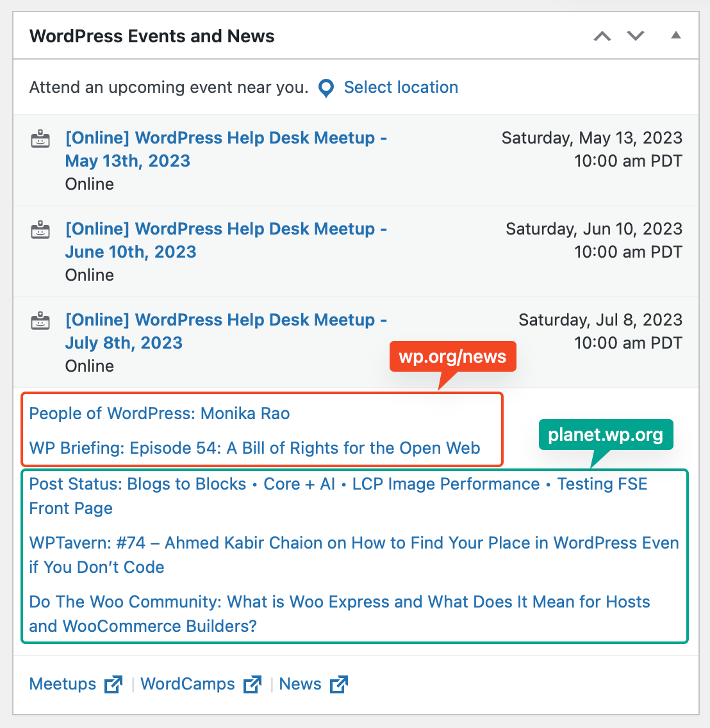The height and width of the screenshot is (728, 710).
Task: Move the Events and News widget up
Action: pos(602,36)
